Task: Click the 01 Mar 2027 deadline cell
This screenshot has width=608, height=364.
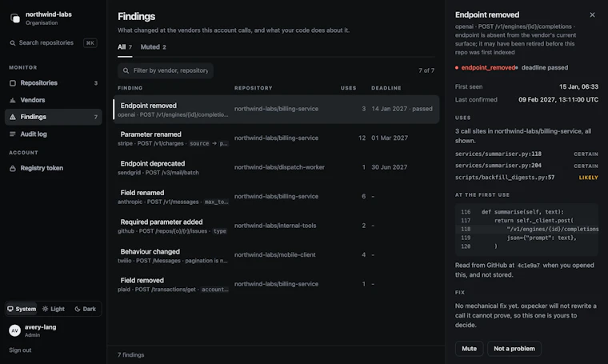Action: (x=390, y=138)
